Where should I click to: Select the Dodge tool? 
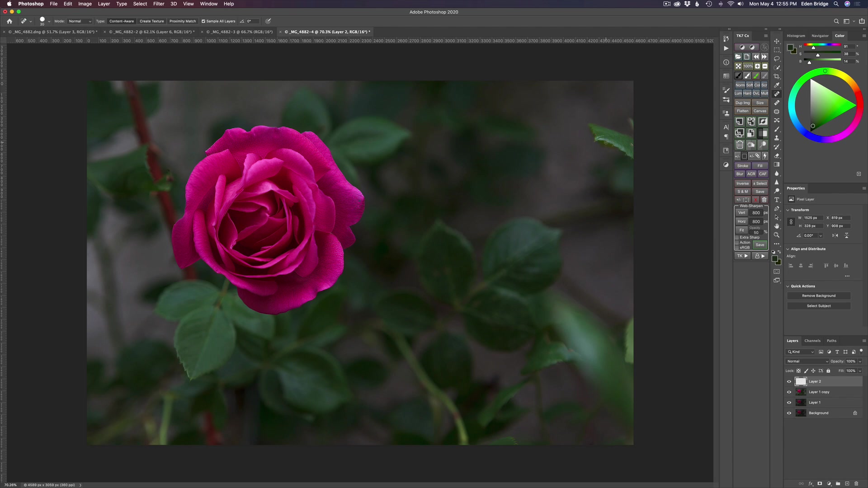coord(777,191)
